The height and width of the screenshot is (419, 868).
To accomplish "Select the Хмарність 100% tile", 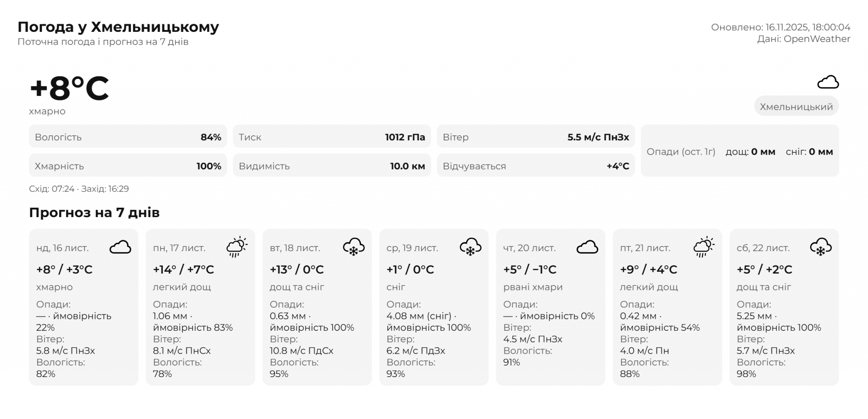I will (x=128, y=166).
